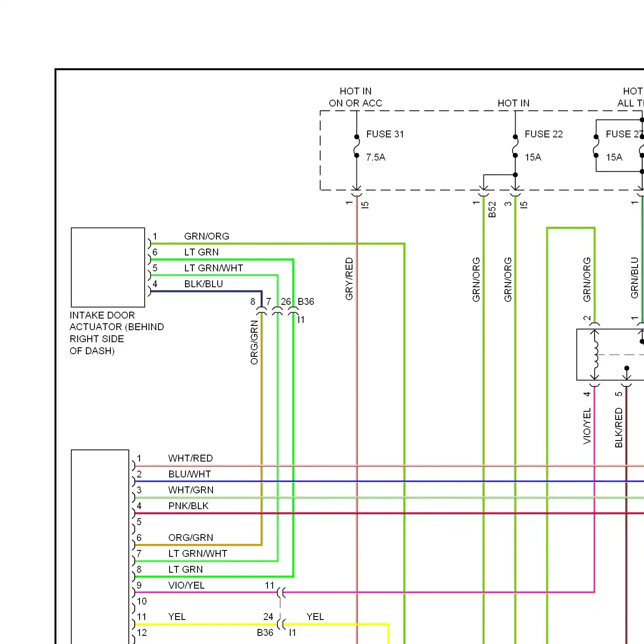Select the FUSE 31 fuse symbol
Screen dimensions: 644x644
pyautogui.click(x=356, y=146)
